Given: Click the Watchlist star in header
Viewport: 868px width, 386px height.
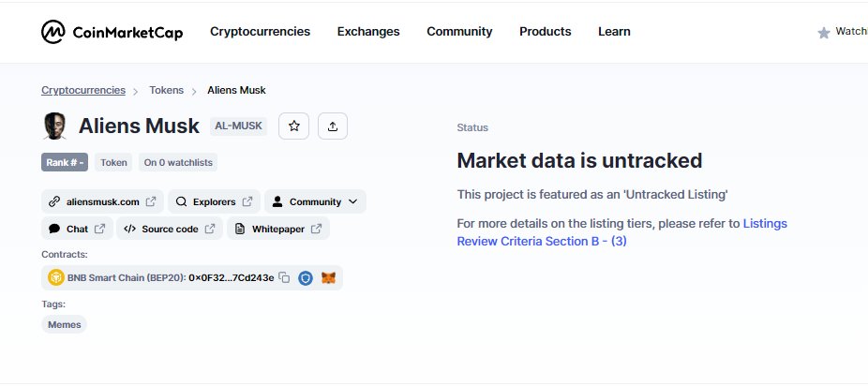Looking at the screenshot, I should 824,33.
